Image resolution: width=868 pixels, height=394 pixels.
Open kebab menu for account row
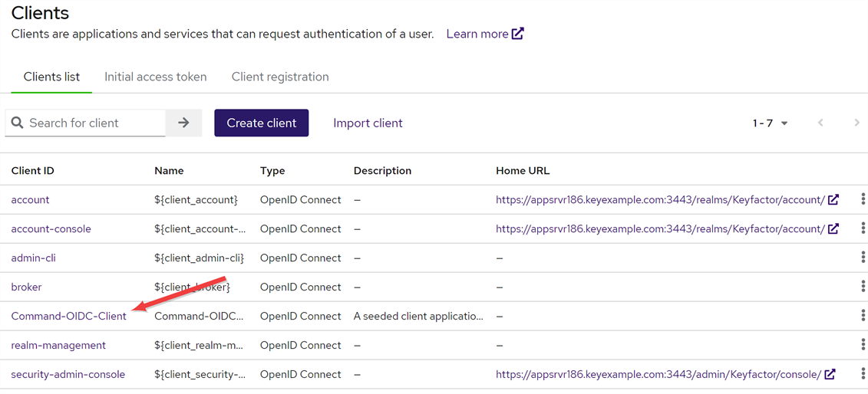point(863,199)
